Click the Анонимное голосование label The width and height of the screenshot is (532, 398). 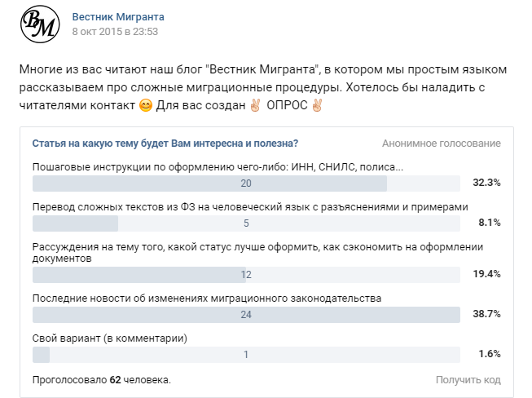(x=441, y=144)
